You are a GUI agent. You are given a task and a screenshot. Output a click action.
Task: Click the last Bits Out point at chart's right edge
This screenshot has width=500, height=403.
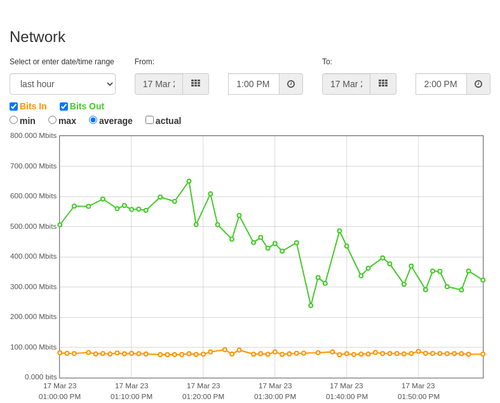point(483,280)
